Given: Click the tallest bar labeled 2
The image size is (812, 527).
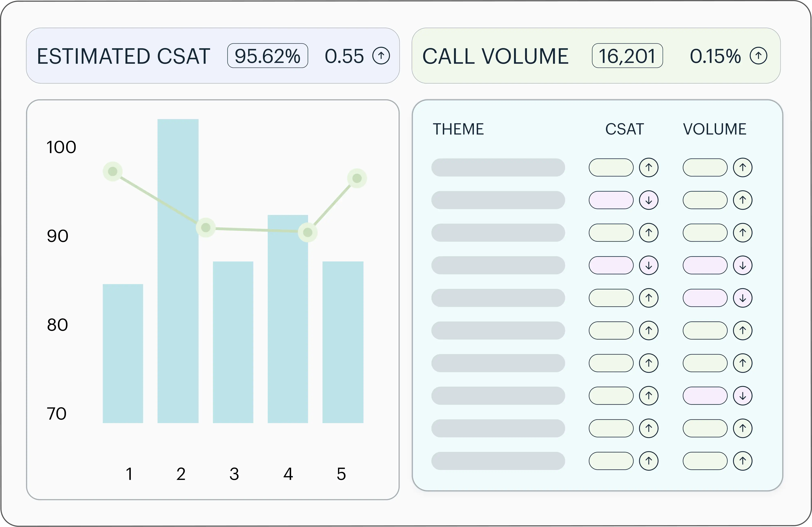Looking at the screenshot, I should 178,307.
